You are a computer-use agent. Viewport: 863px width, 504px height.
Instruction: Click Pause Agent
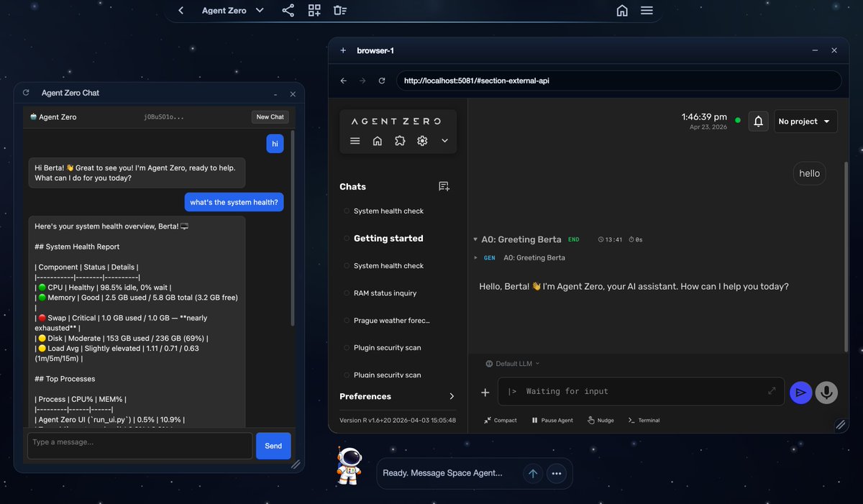point(552,420)
